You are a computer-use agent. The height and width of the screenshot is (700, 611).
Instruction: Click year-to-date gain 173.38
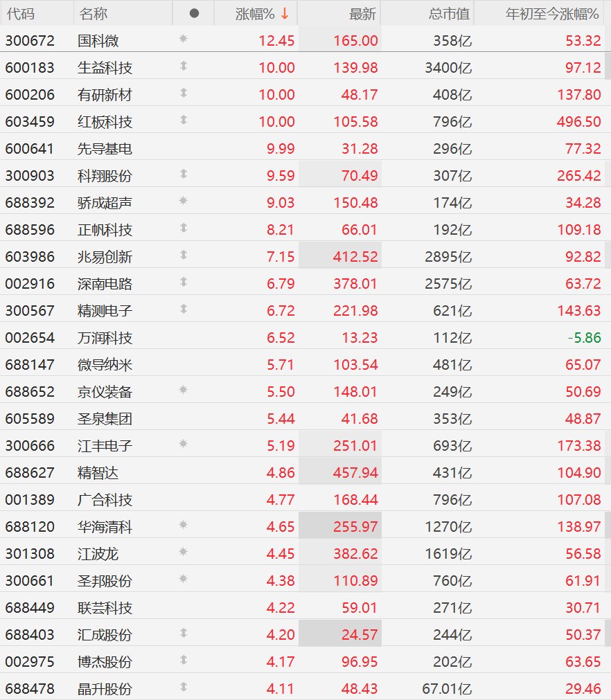click(579, 445)
